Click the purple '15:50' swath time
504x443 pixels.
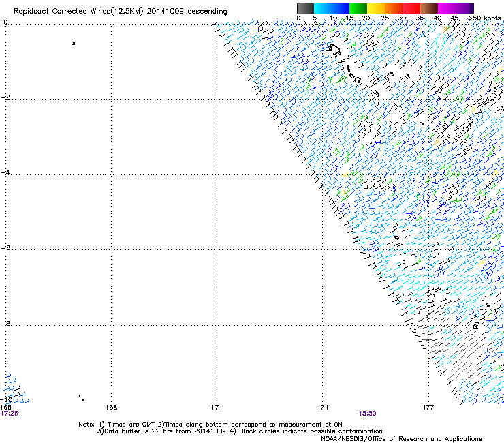pos(367,414)
